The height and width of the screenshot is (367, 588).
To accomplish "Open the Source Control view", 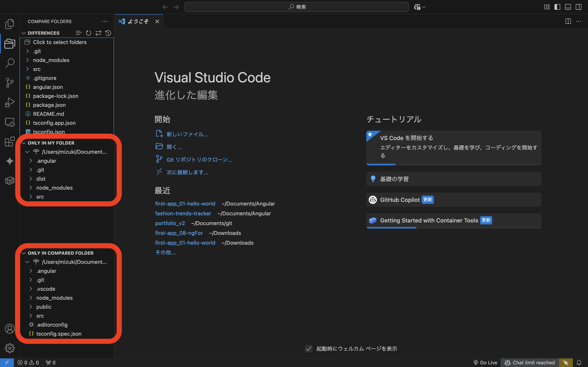I will tap(9, 83).
